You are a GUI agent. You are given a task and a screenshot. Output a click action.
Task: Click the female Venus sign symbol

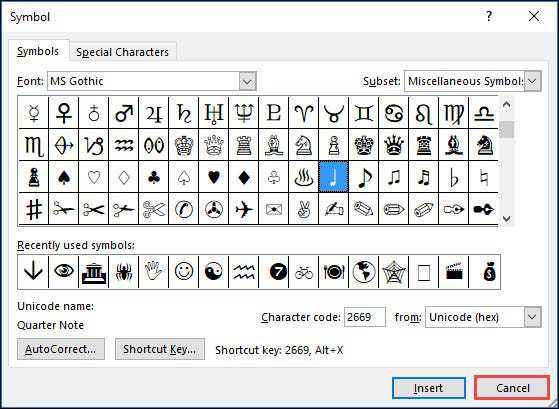pos(63,113)
